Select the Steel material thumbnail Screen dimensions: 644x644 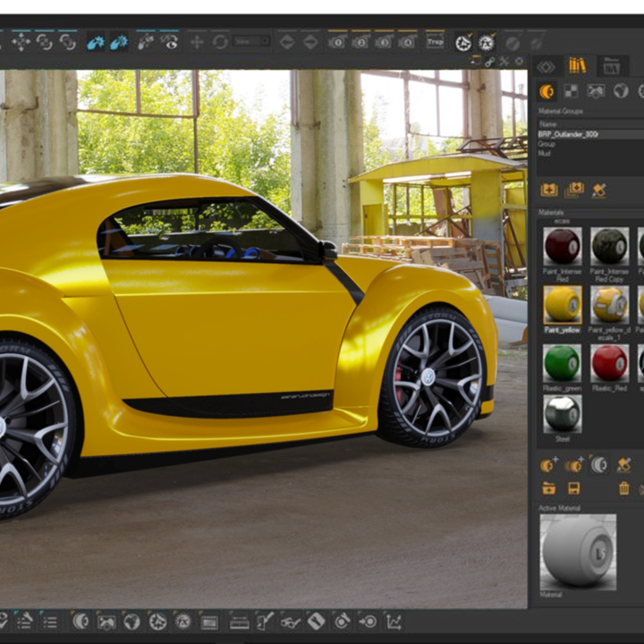pos(562,414)
